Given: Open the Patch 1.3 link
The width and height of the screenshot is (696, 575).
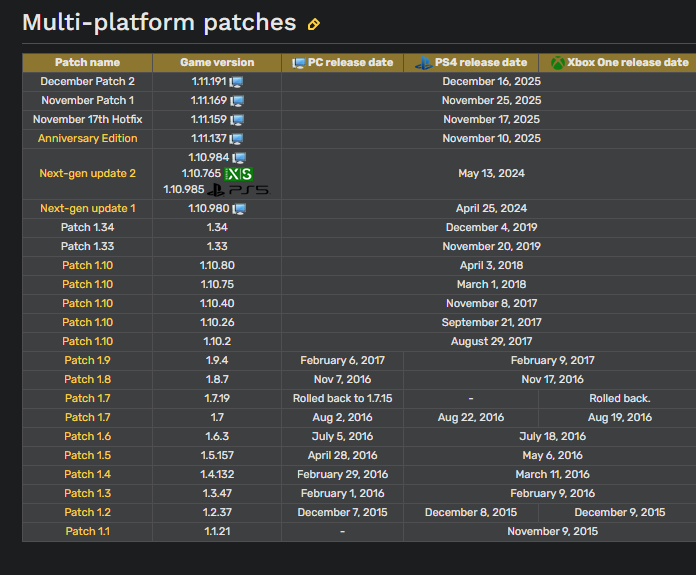Looking at the screenshot, I should [x=87, y=494].
